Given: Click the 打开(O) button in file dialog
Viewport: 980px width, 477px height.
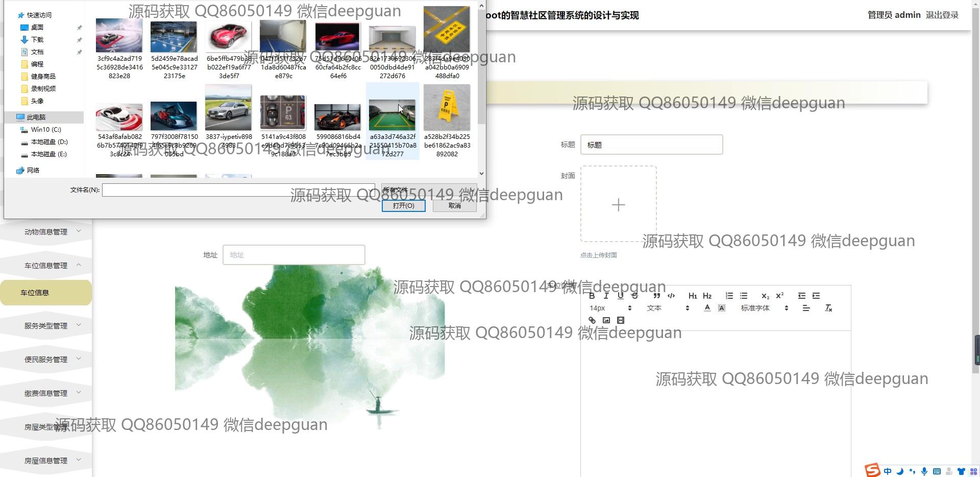Looking at the screenshot, I should tap(403, 205).
